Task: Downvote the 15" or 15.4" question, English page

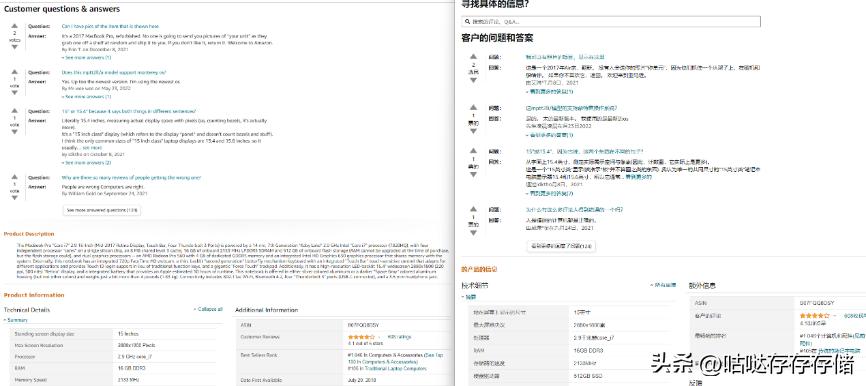Action: [x=14, y=132]
